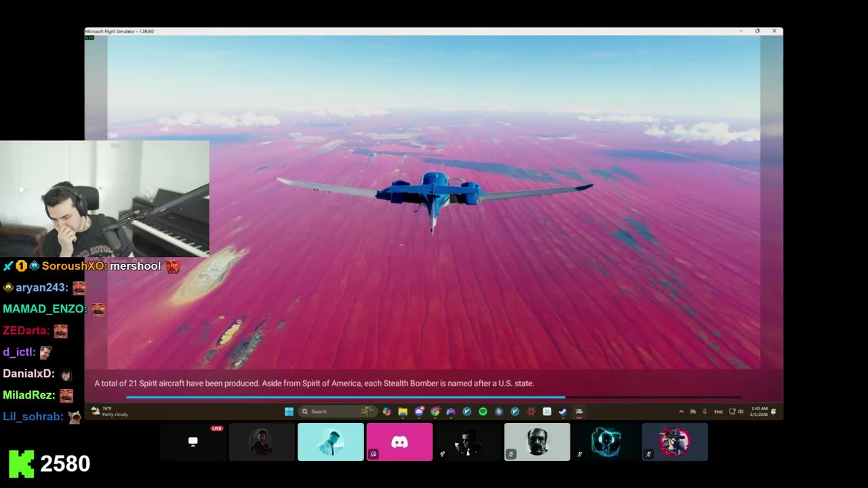Click DanialxD's username in chat
868x488 pixels.
(28, 373)
